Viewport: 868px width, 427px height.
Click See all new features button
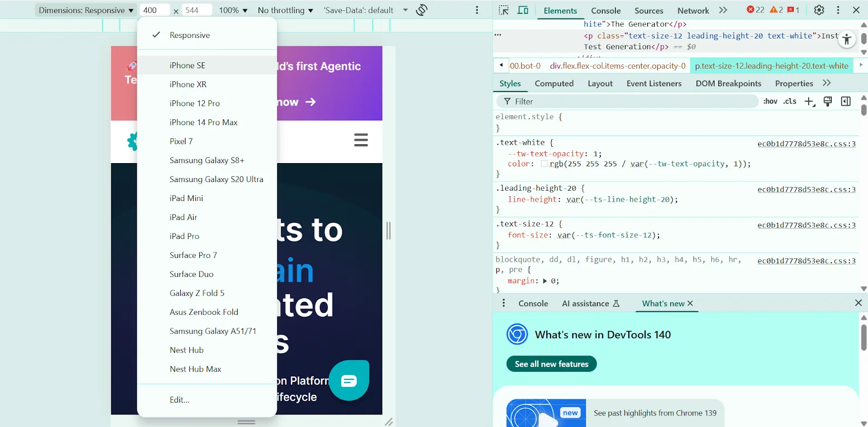coord(551,364)
